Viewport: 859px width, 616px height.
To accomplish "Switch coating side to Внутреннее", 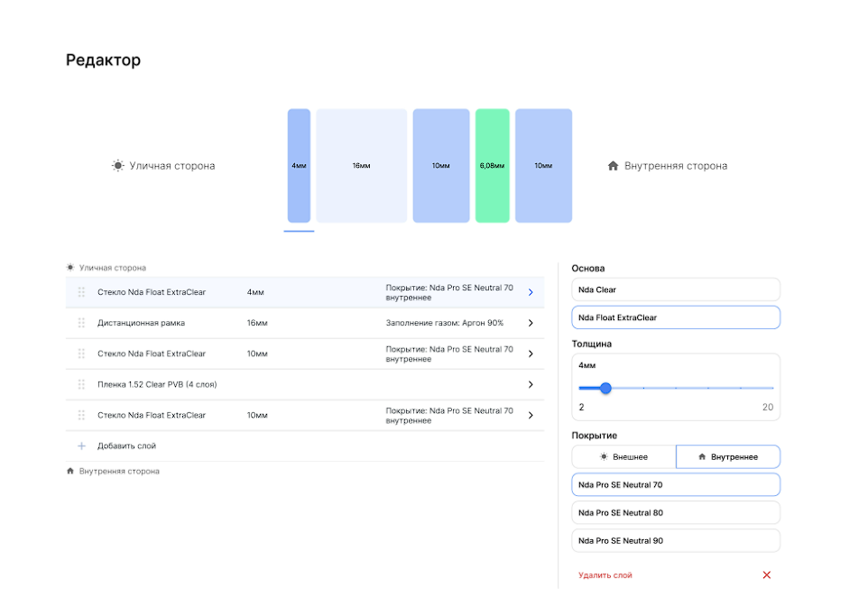I will click(727, 456).
